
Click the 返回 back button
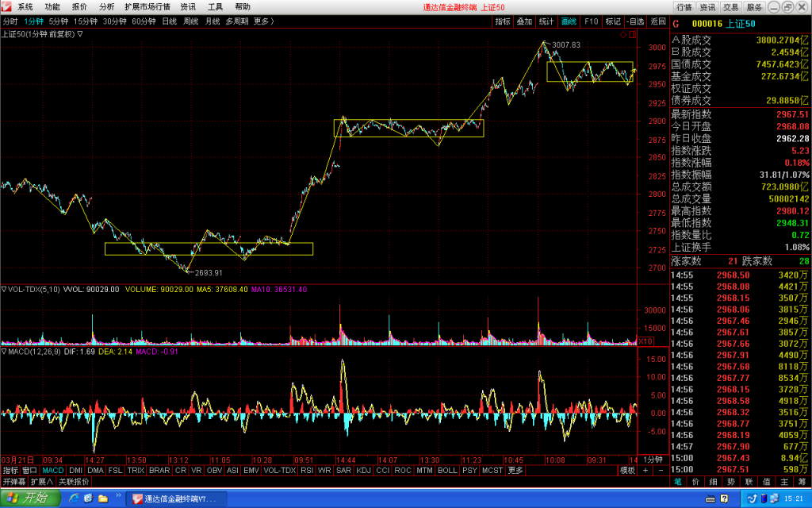(657, 21)
